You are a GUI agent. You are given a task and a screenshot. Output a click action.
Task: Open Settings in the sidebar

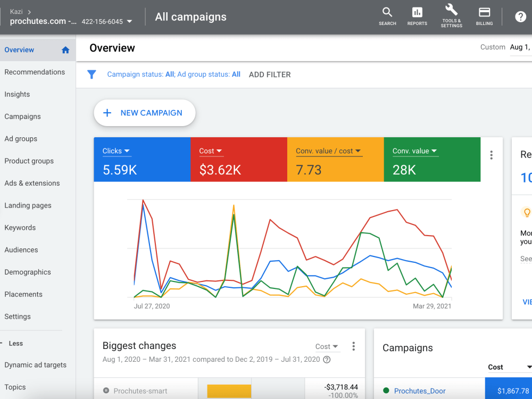[18, 317]
